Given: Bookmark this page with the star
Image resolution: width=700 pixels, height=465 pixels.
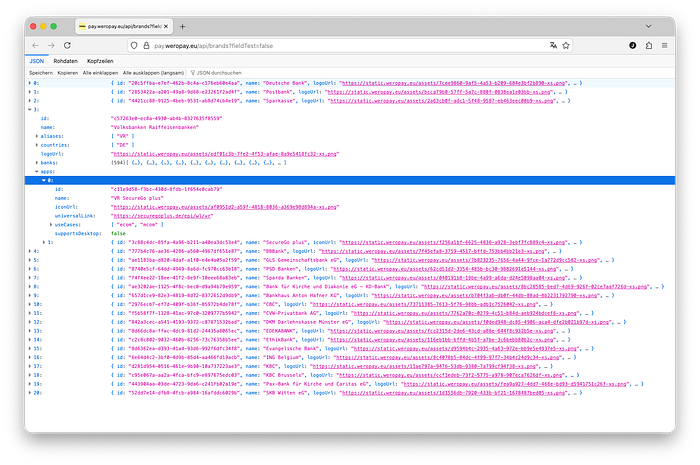Looking at the screenshot, I should pyautogui.click(x=566, y=46).
